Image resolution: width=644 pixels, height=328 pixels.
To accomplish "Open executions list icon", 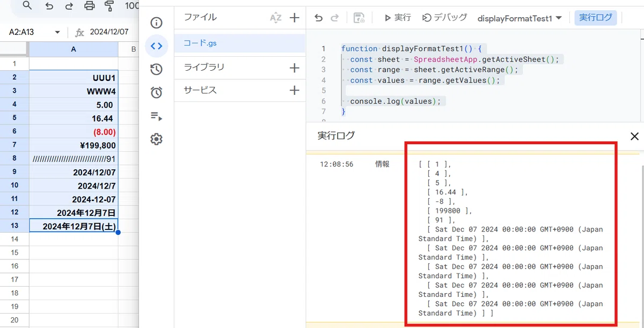I will click(x=156, y=116).
